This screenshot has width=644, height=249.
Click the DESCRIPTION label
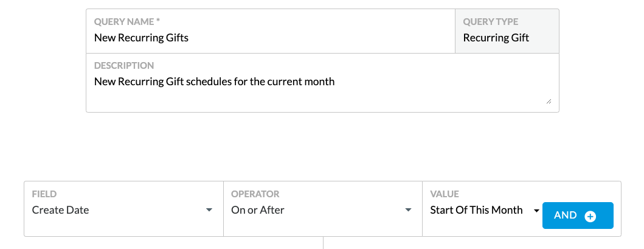(124, 66)
